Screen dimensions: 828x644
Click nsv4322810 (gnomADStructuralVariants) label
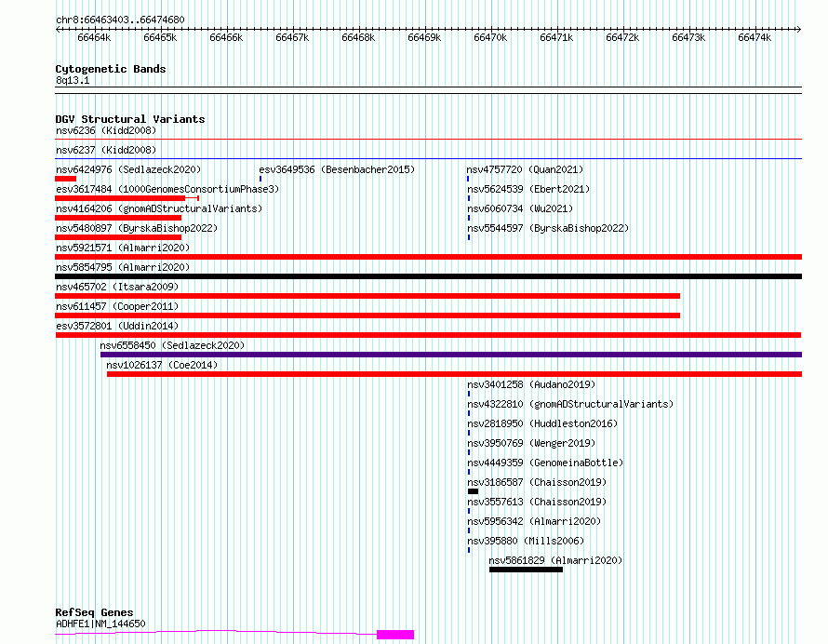coord(571,404)
